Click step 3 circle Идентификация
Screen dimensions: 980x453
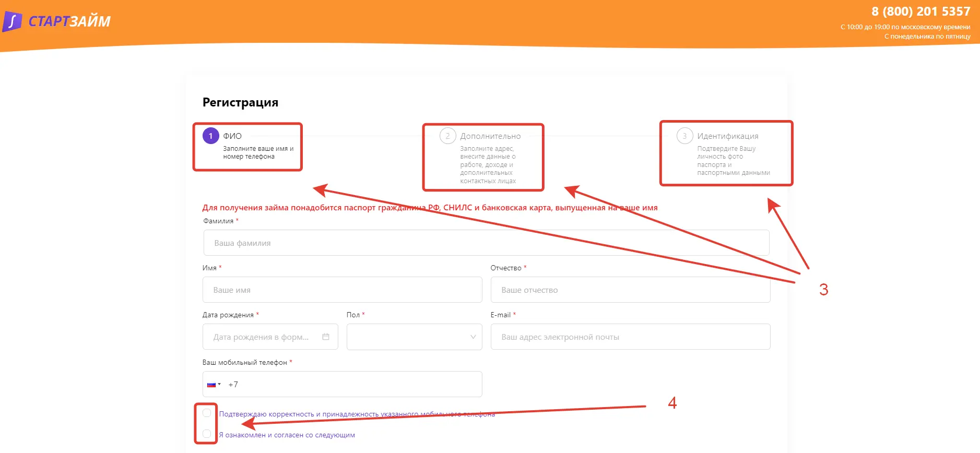[684, 136]
